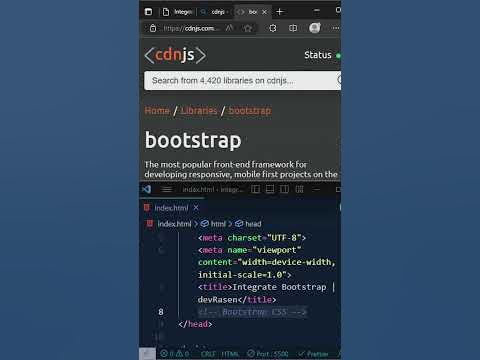The width and height of the screenshot is (480, 360).
Task: Click line number 8 in gutter
Action: coord(161,312)
